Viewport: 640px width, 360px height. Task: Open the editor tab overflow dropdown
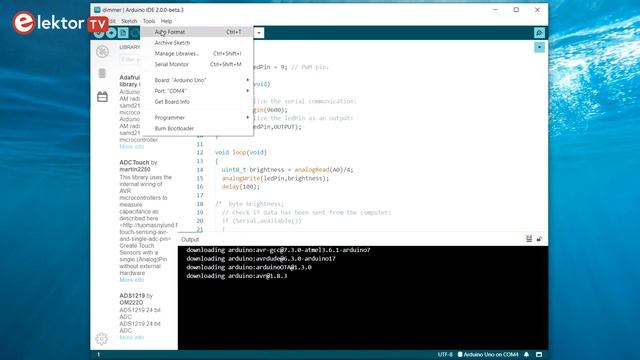click(539, 47)
